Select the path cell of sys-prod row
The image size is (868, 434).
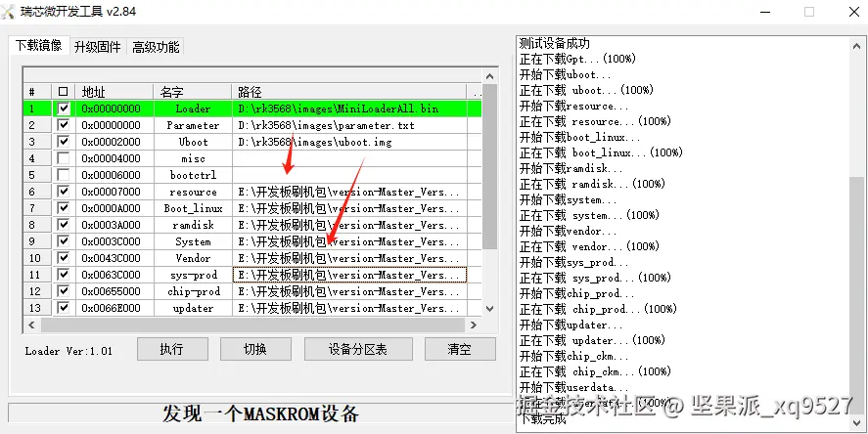349,275
